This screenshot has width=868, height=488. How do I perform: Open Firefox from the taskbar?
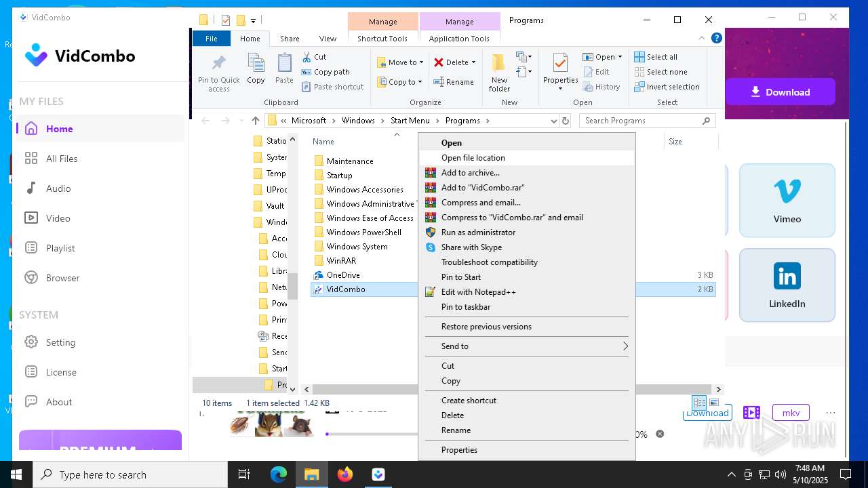pos(345,474)
